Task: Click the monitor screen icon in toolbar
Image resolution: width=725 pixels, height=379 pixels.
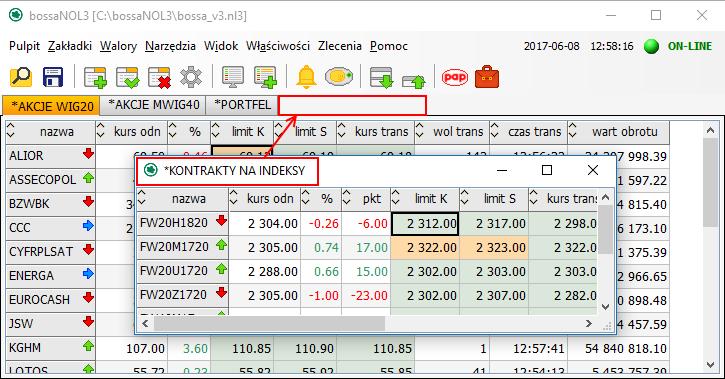Action: pyautogui.click(x=233, y=77)
